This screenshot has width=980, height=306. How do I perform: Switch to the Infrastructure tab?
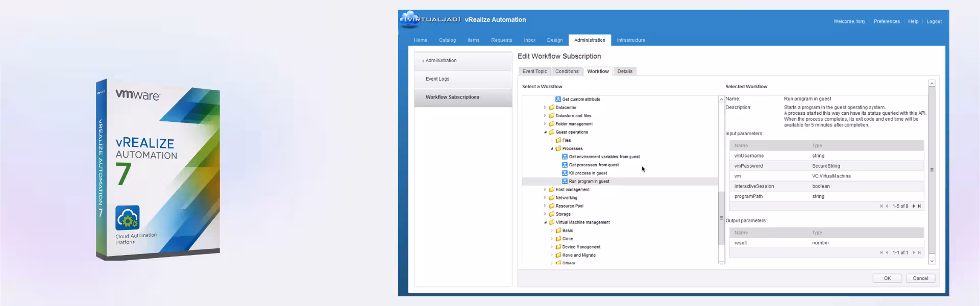coord(631,40)
